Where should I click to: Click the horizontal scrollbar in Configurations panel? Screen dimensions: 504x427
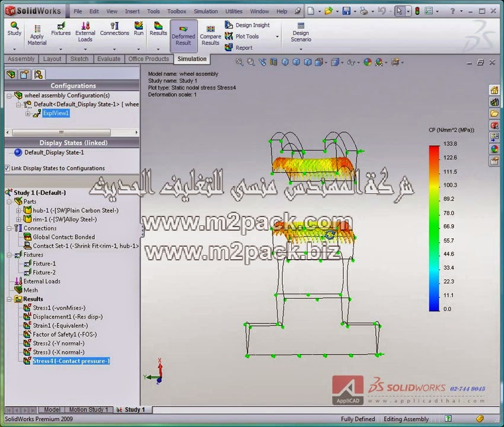click(62, 132)
